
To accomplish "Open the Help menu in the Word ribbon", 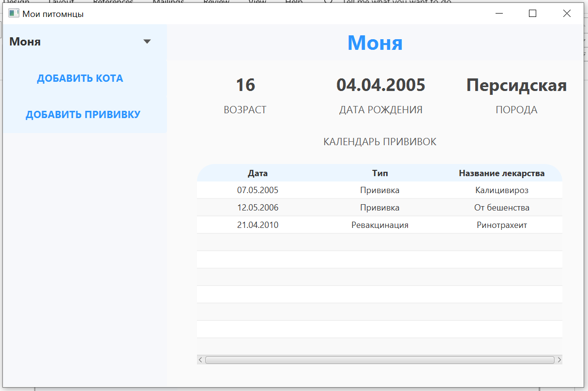I will [294, 2].
